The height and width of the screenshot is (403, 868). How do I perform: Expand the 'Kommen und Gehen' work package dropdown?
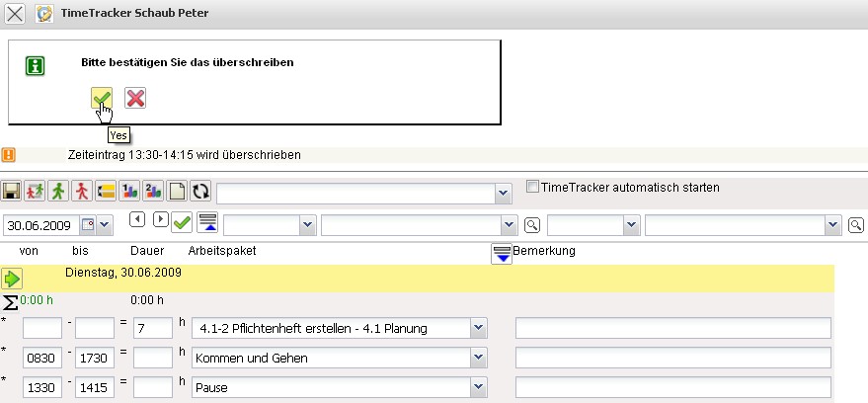(479, 358)
